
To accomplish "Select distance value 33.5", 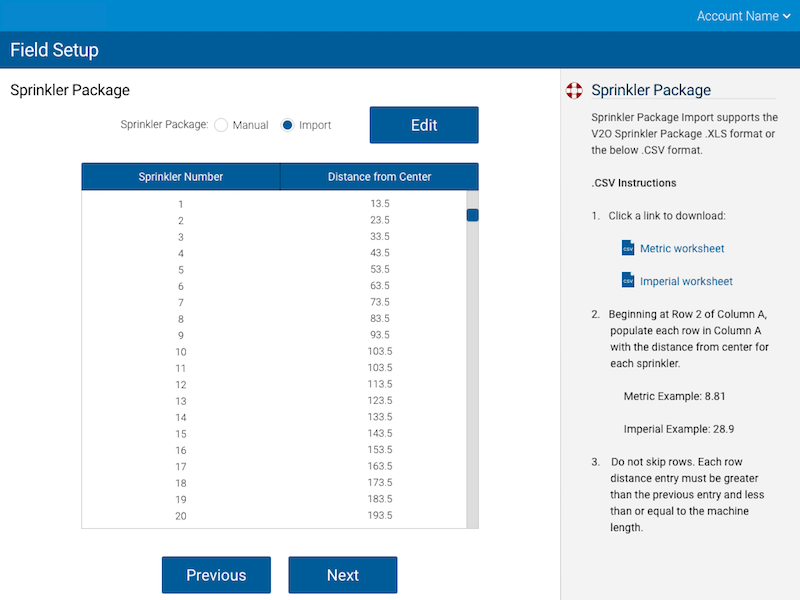I will [380, 236].
